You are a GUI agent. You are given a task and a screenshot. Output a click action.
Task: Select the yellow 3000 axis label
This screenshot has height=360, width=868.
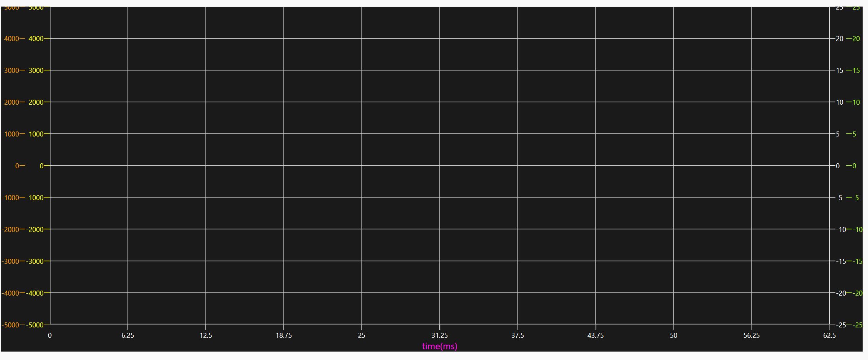click(36, 71)
